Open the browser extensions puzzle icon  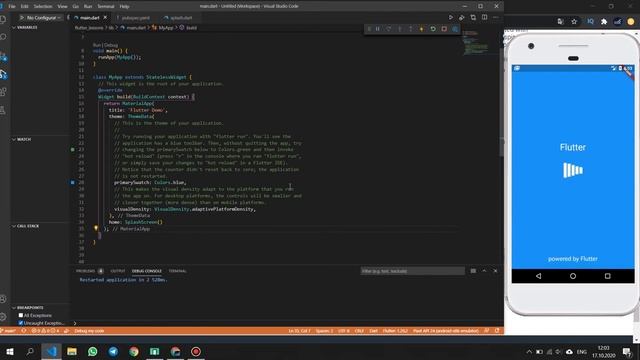(604, 22)
